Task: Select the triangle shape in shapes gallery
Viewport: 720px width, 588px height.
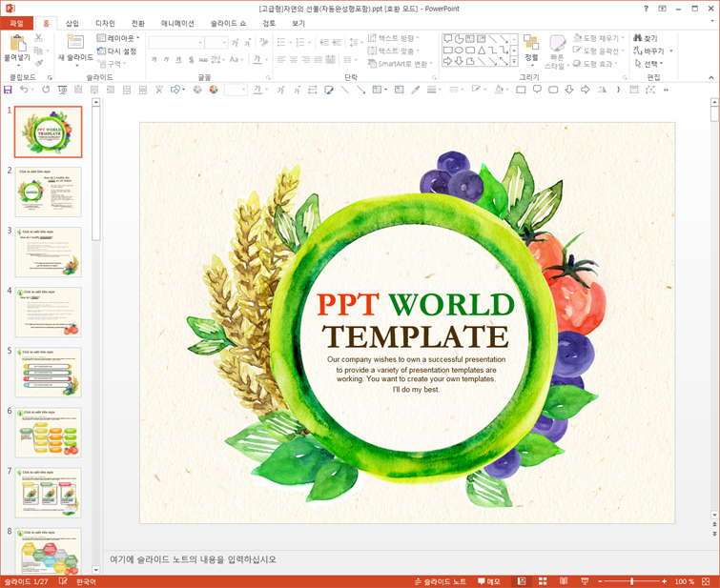Action: pyautogui.click(x=481, y=51)
